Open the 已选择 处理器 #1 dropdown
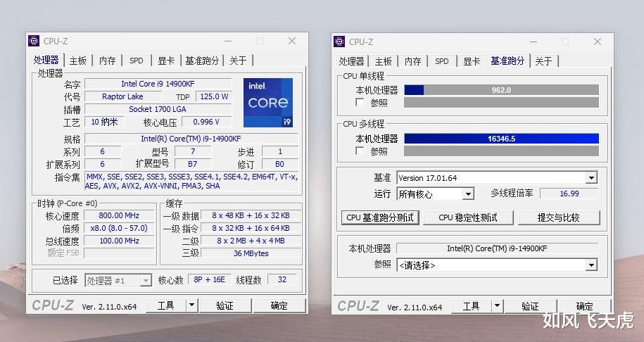This screenshot has width=644, height=342. click(x=146, y=280)
